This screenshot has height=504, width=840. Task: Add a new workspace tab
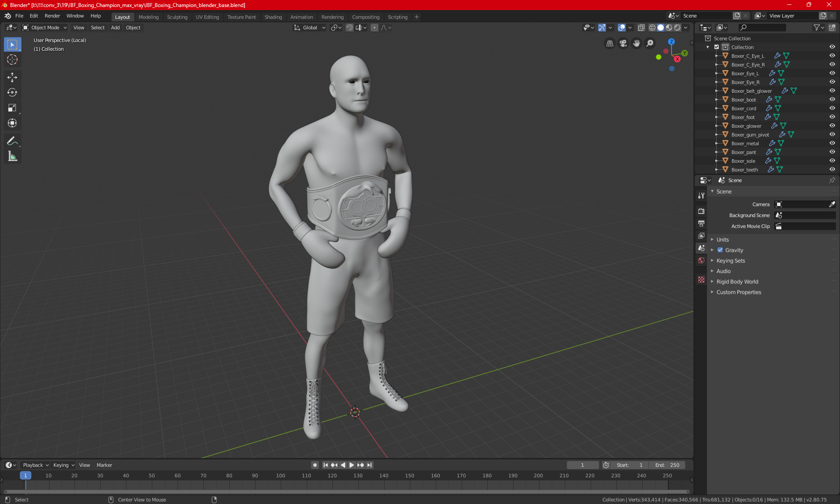(x=416, y=17)
